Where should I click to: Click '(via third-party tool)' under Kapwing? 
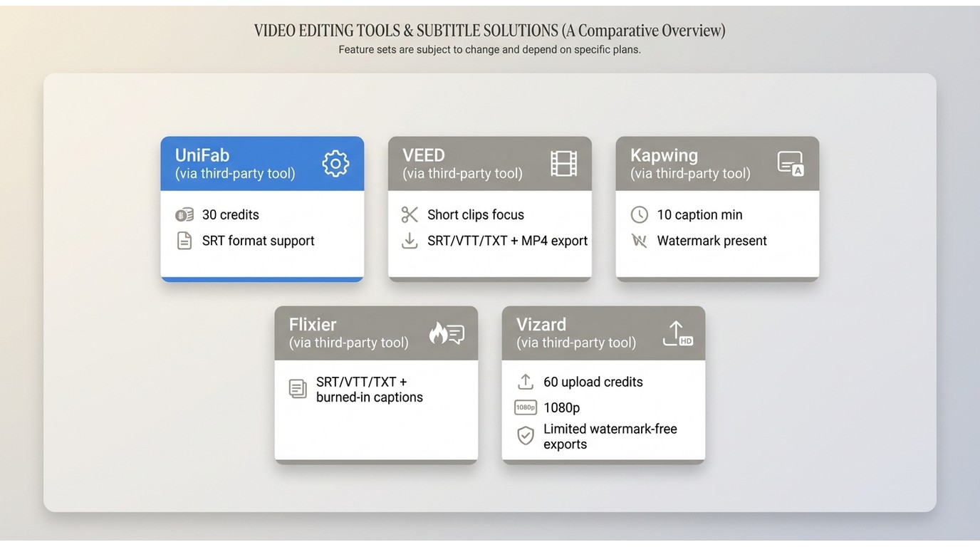tap(690, 174)
